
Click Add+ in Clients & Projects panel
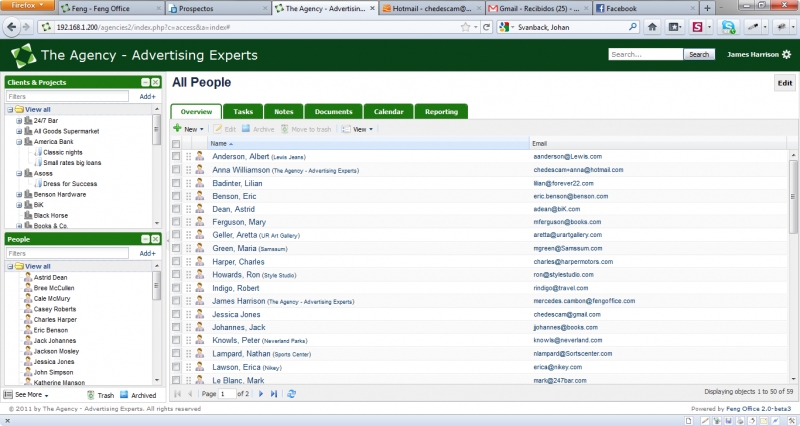[147, 96]
